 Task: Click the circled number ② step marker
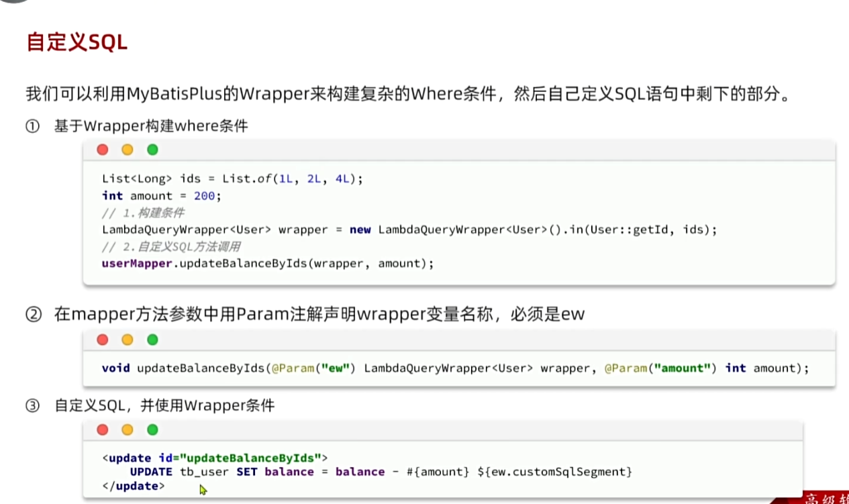(x=33, y=314)
